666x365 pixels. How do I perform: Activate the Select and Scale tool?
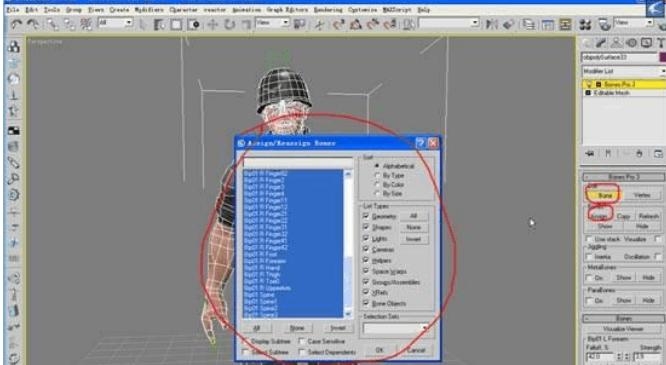[246, 24]
